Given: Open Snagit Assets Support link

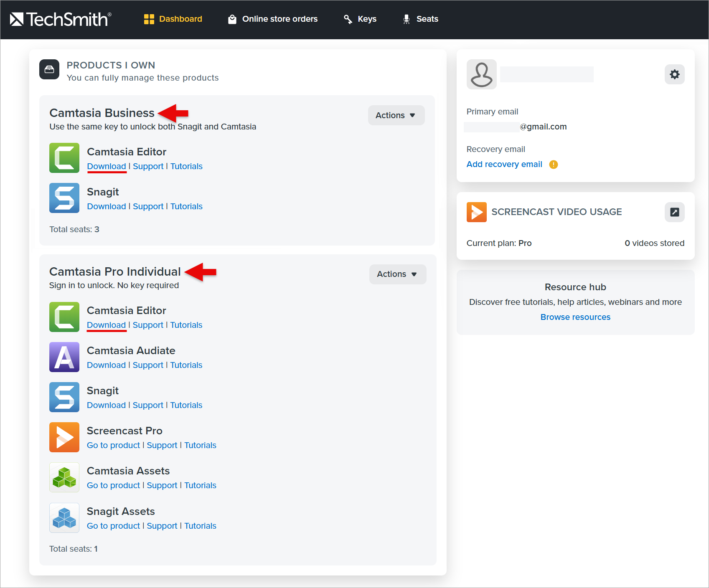Looking at the screenshot, I should click(x=162, y=526).
